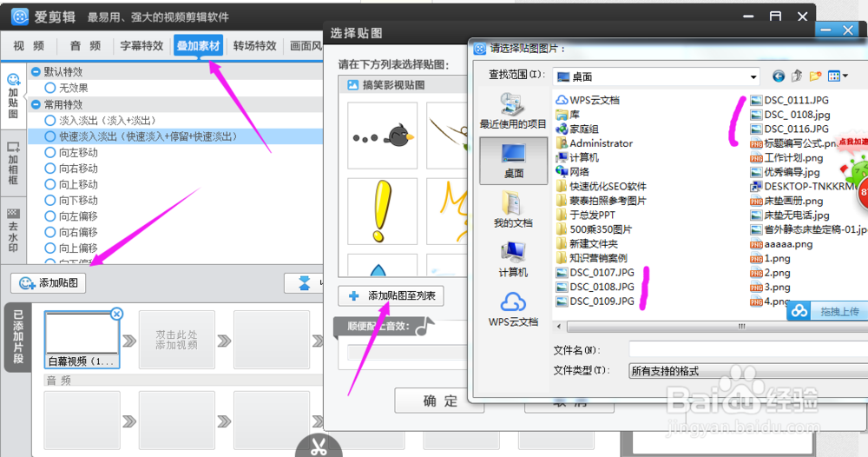Viewport: 868px width, 457px height.
Task: Select WPS云文档 in places bar
Action: [513, 309]
